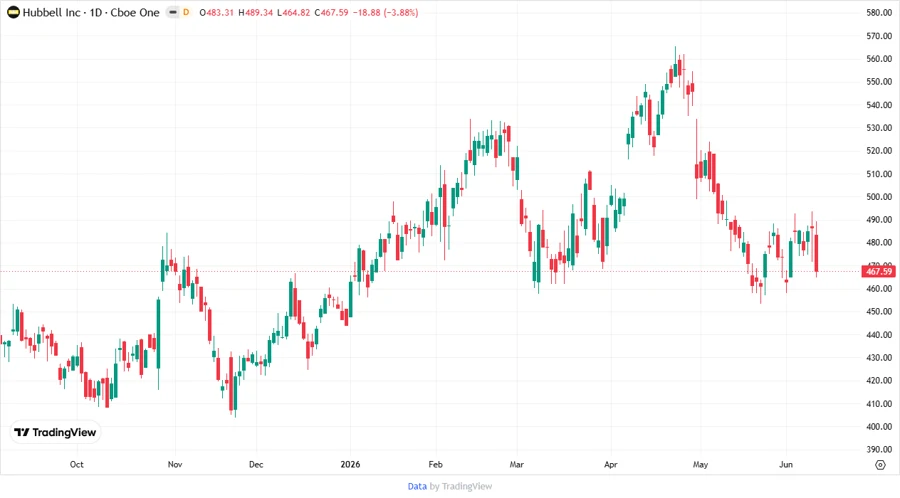Click the 420.00 price axis label
The width and height of the screenshot is (900, 498).
(x=879, y=380)
